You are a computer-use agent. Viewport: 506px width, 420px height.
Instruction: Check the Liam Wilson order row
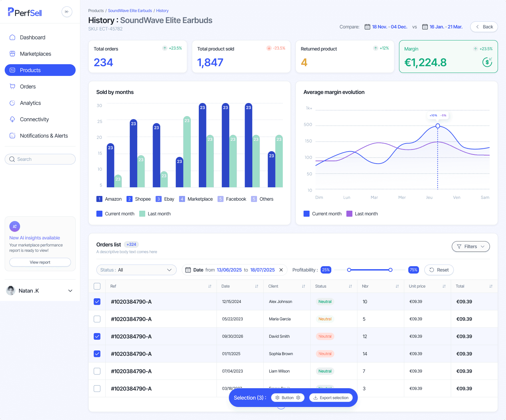(97, 371)
